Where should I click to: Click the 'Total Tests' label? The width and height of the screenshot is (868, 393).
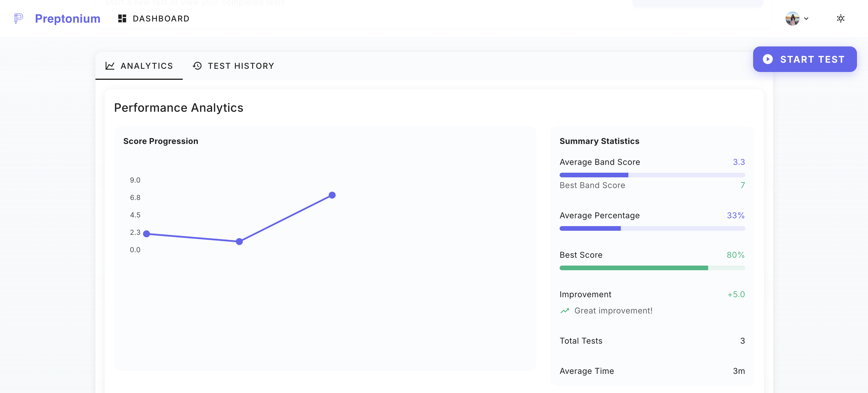581,341
